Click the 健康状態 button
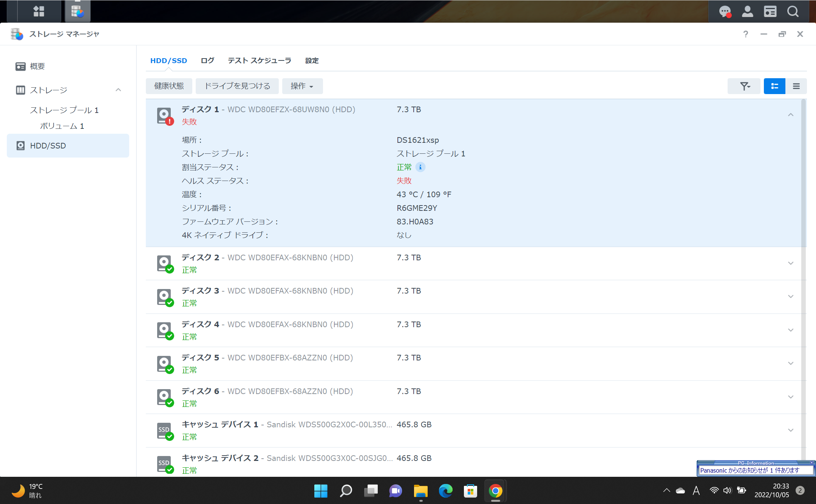 click(169, 86)
